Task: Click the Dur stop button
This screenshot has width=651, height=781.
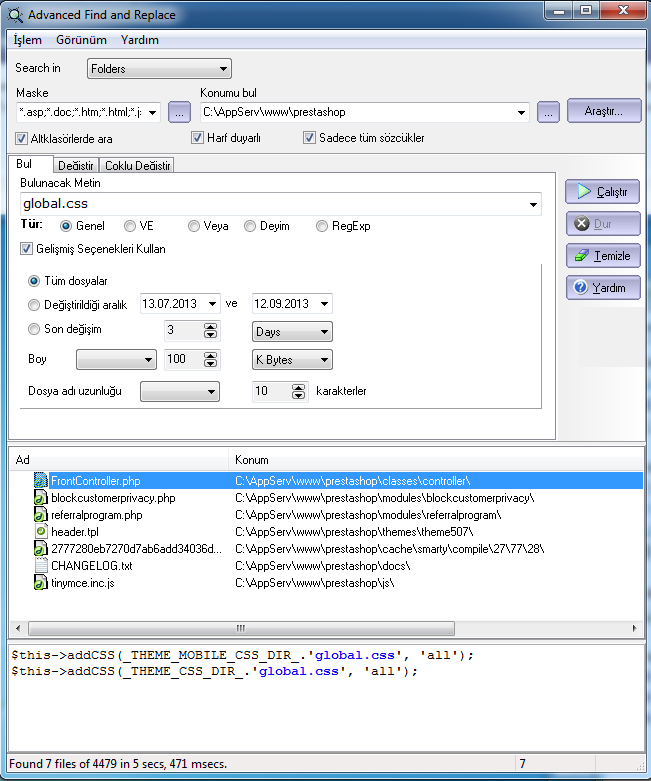Action: point(603,224)
